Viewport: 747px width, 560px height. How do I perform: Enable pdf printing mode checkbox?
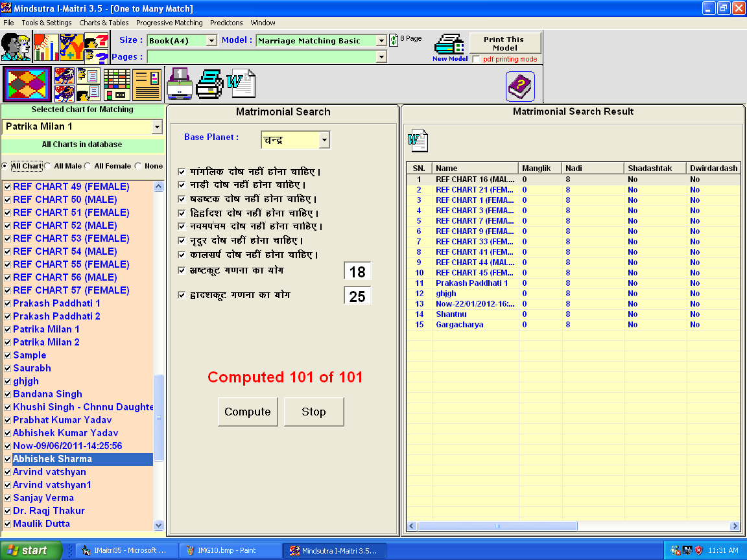pos(476,59)
